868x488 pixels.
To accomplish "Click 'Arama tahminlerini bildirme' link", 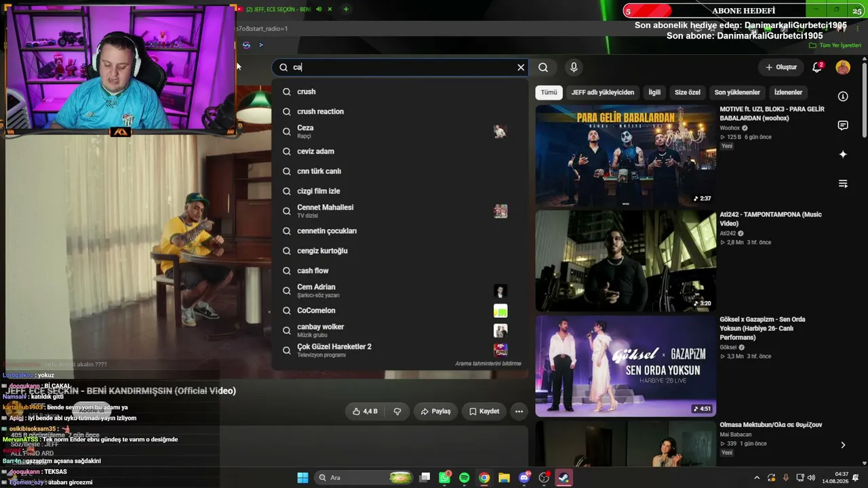I will [488, 364].
